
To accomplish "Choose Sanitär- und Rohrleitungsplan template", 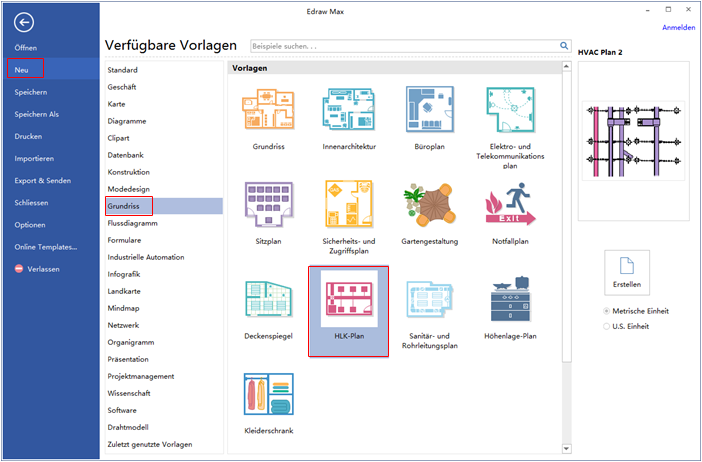I will 429,299.
